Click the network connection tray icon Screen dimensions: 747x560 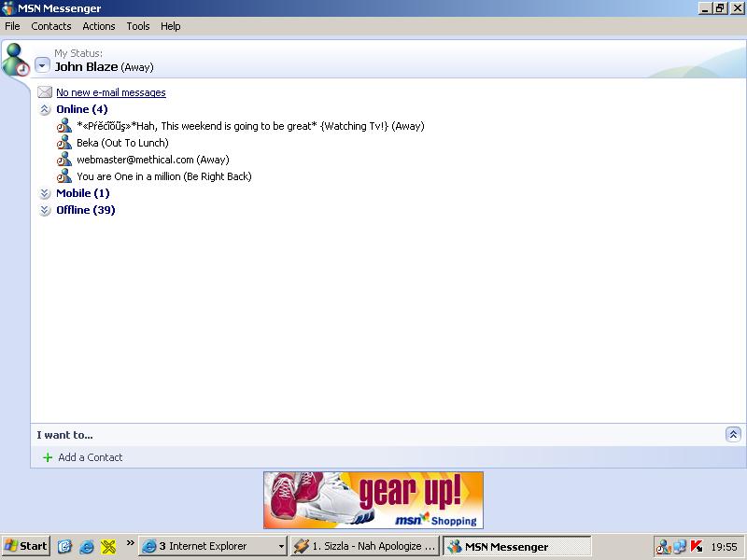[680, 547]
